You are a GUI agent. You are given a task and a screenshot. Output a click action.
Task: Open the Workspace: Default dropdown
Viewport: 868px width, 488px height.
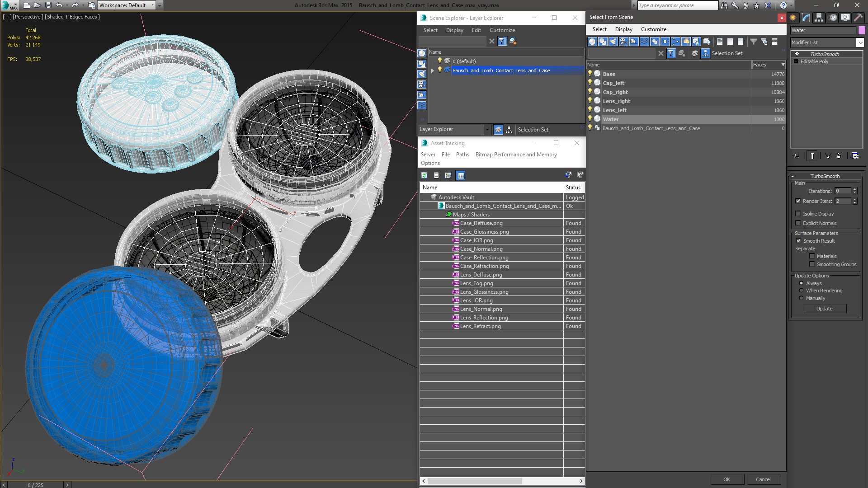click(127, 5)
